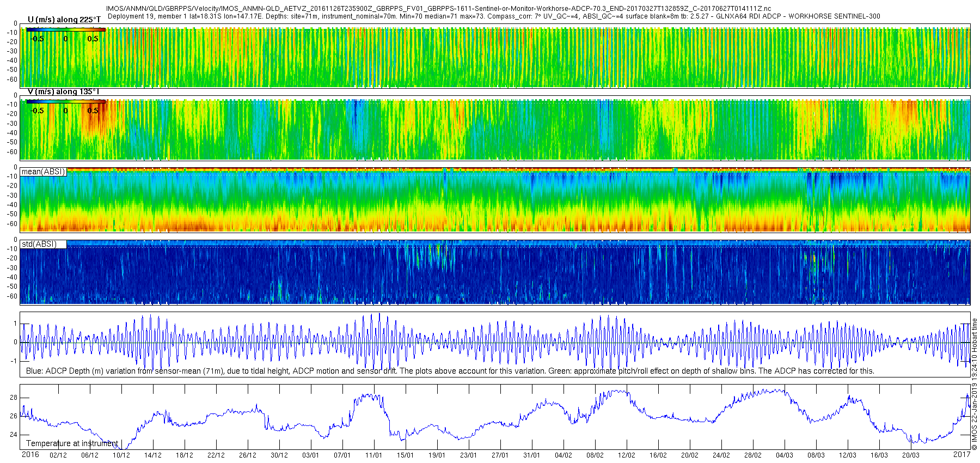Select the mean(ABSI) panel label
The height and width of the screenshot is (463, 980).
(44, 172)
